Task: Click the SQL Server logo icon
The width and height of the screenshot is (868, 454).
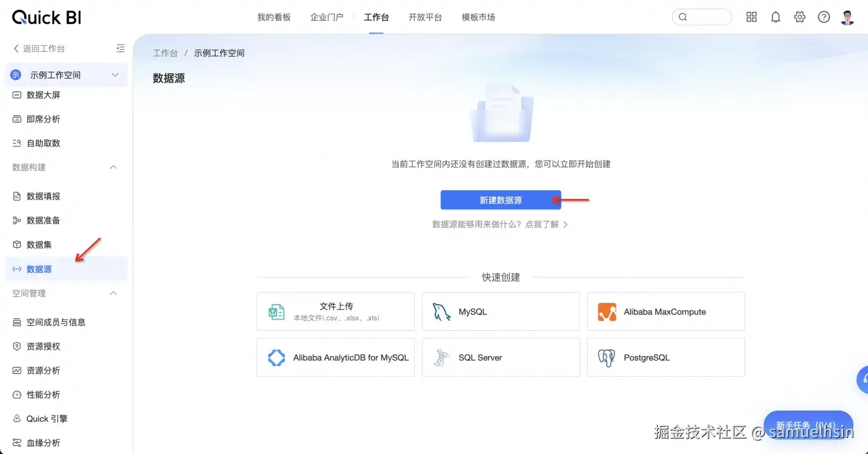Action: coord(441,358)
